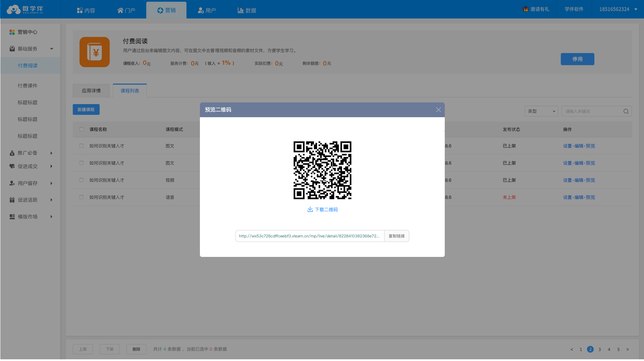Click the 内容 grid icon in top nav
The image size is (644, 361).
pyautogui.click(x=80, y=10)
